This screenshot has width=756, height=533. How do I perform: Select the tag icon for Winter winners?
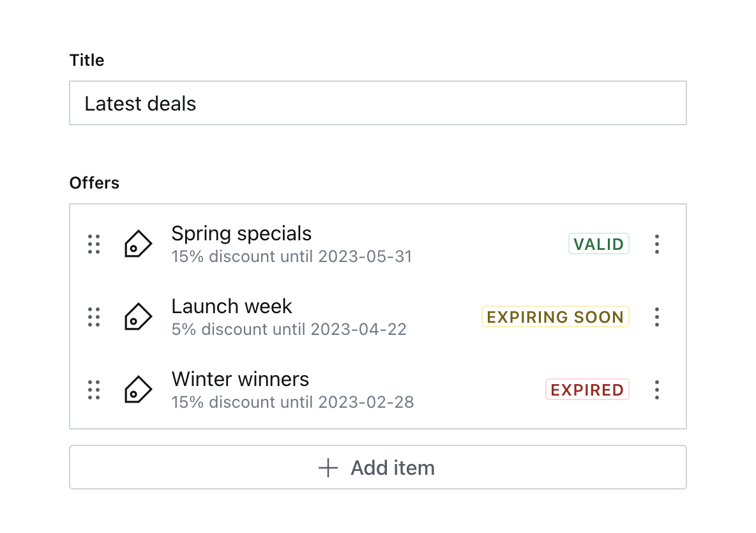pos(138,389)
